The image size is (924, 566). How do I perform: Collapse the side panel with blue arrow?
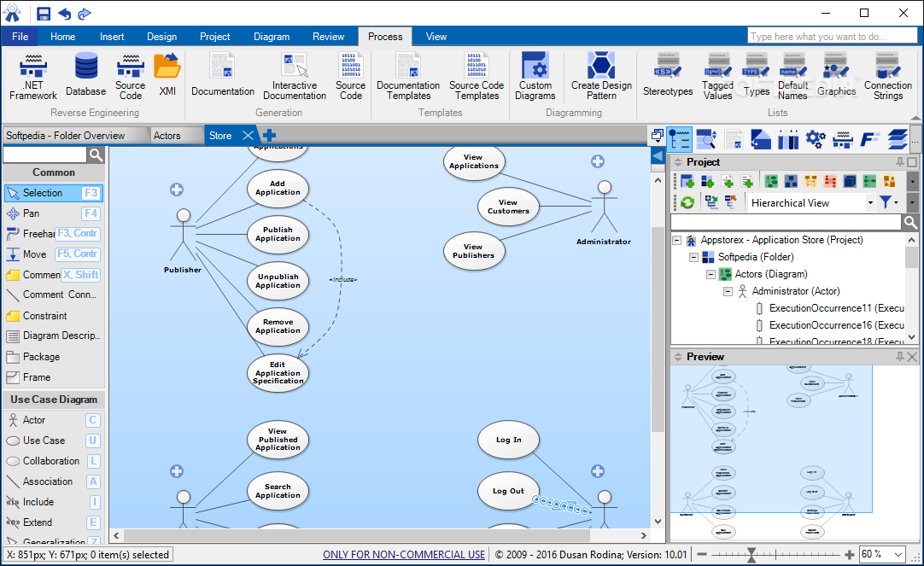tap(657, 155)
